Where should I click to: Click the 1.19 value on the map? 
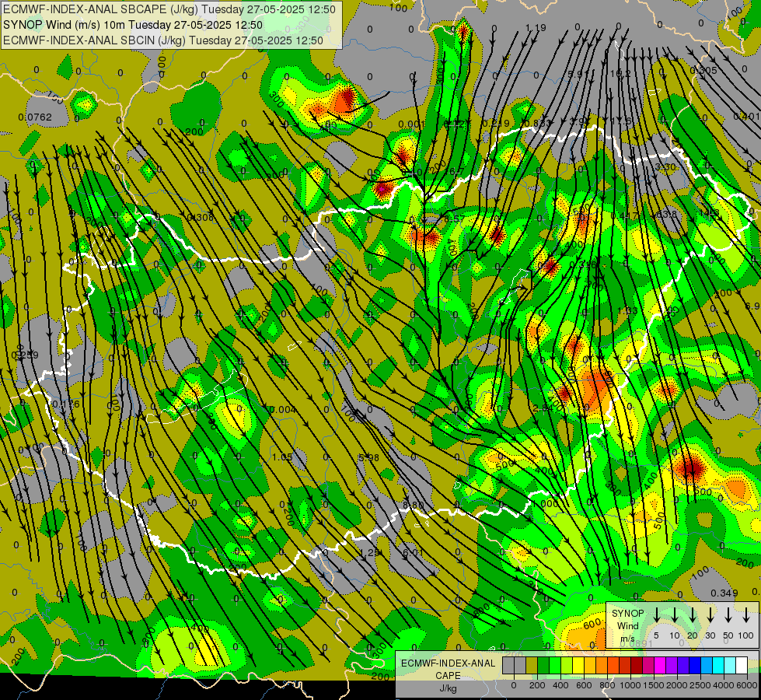click(536, 28)
